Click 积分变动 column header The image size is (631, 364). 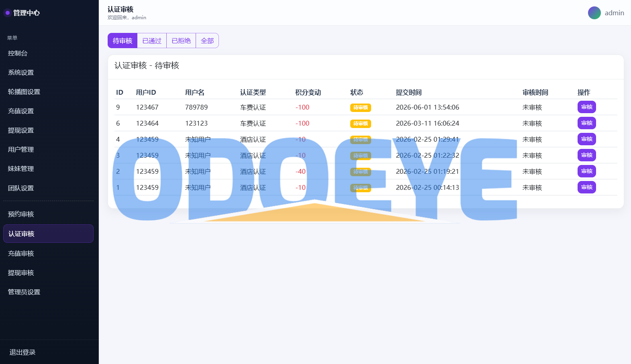[x=308, y=93]
